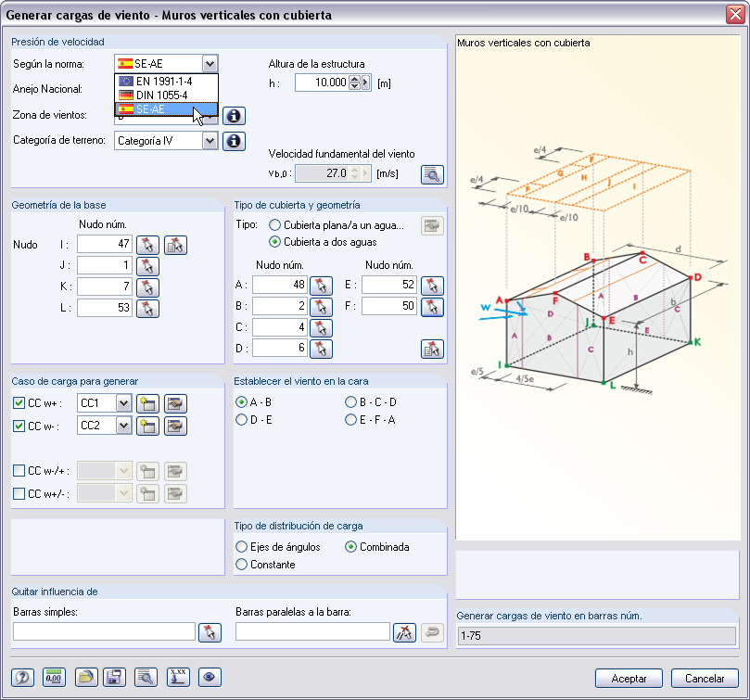750x700 pixels.
Task: Pick node I graphically
Action: [147, 245]
